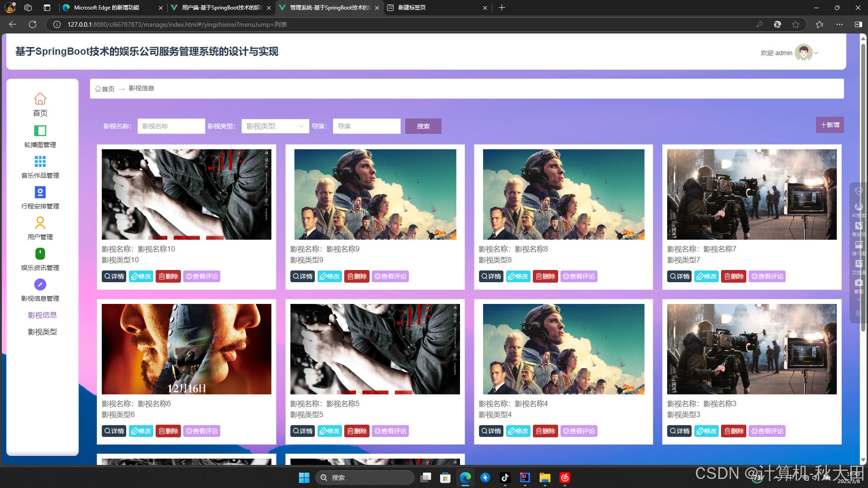Collapse 影视信息管理 purple edit icon
The height and width of the screenshot is (488, 868).
[x=40, y=284]
